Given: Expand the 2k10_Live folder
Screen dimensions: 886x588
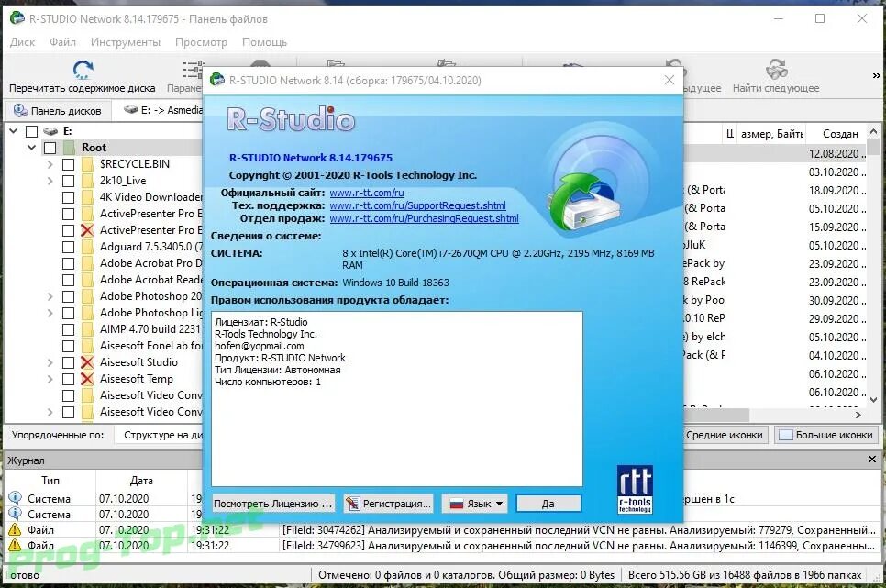Looking at the screenshot, I should click(x=50, y=181).
